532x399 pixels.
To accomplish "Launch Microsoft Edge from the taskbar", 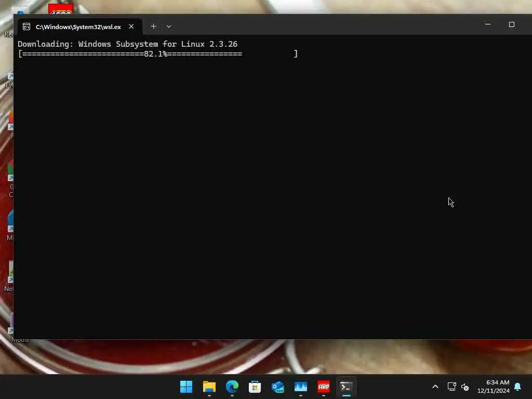I will point(232,387).
